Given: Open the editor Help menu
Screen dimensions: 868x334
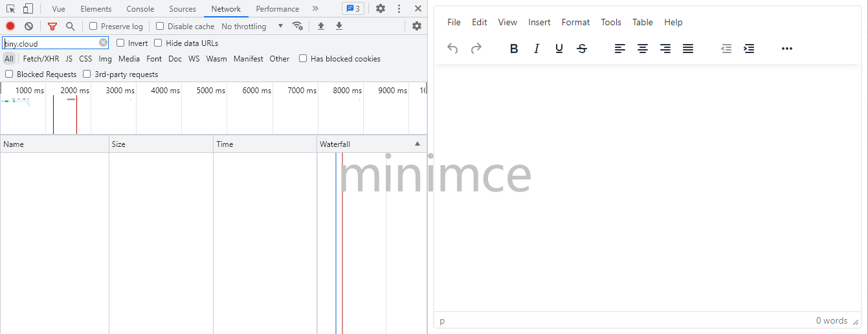Looking at the screenshot, I should point(673,22).
